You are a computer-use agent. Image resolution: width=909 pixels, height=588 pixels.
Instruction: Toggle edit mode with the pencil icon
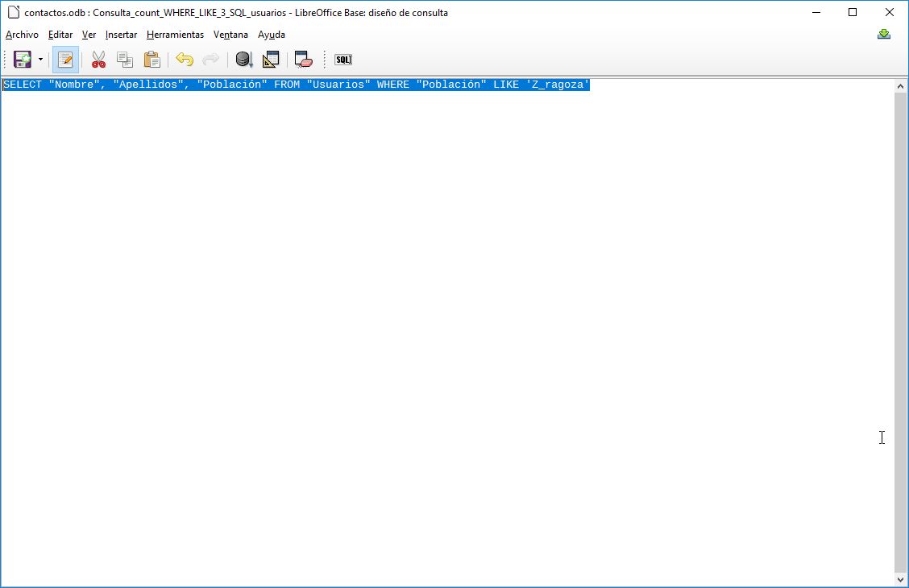click(x=65, y=59)
